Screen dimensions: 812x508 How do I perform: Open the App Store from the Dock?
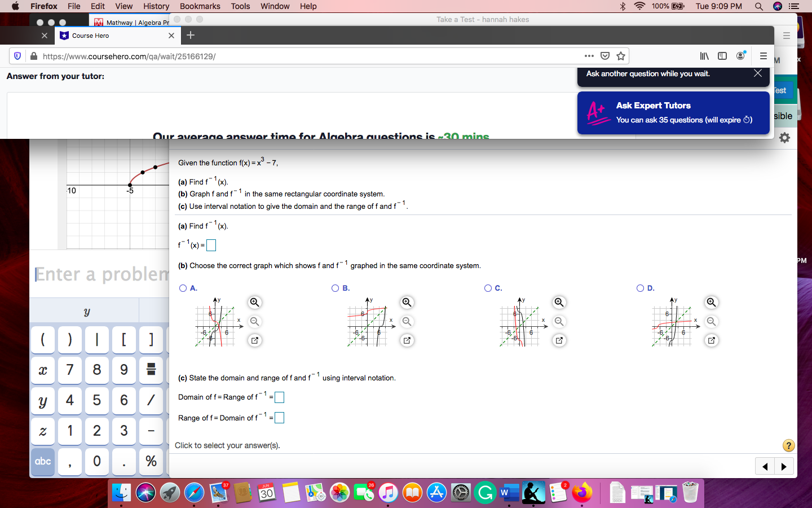436,493
